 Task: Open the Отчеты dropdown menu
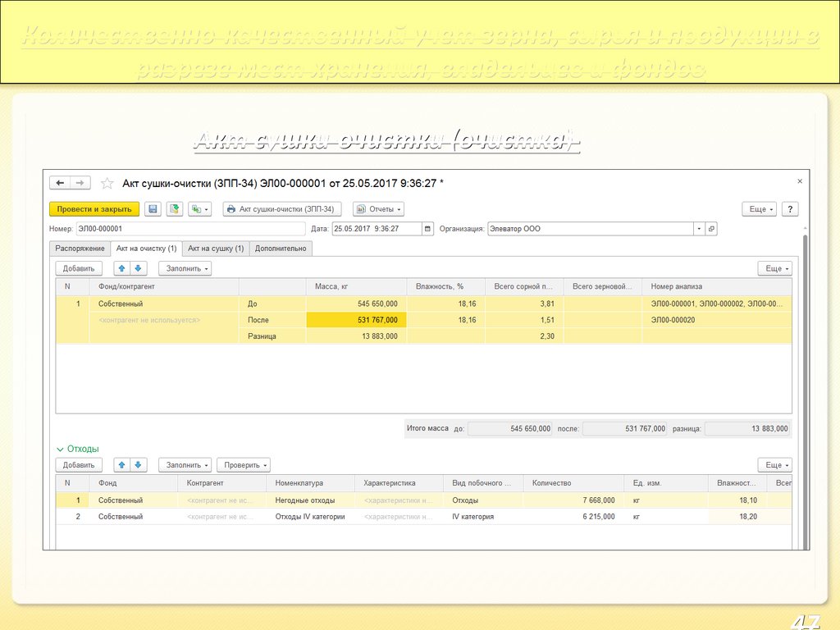tap(378, 209)
